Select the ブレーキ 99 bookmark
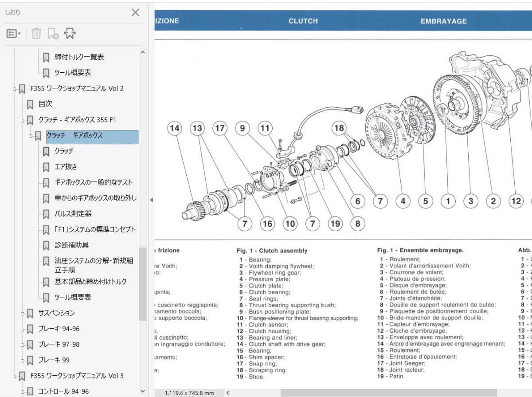 click(x=54, y=360)
